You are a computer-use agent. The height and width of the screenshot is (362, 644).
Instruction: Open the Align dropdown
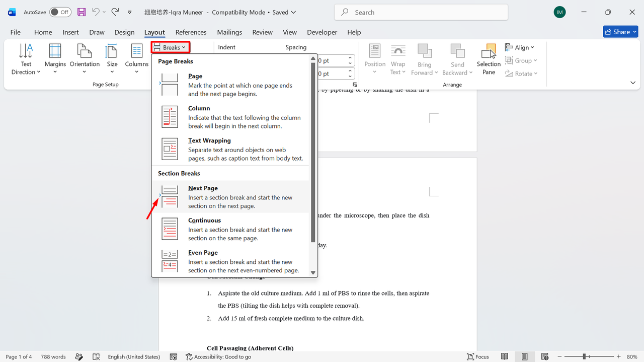pyautogui.click(x=520, y=47)
